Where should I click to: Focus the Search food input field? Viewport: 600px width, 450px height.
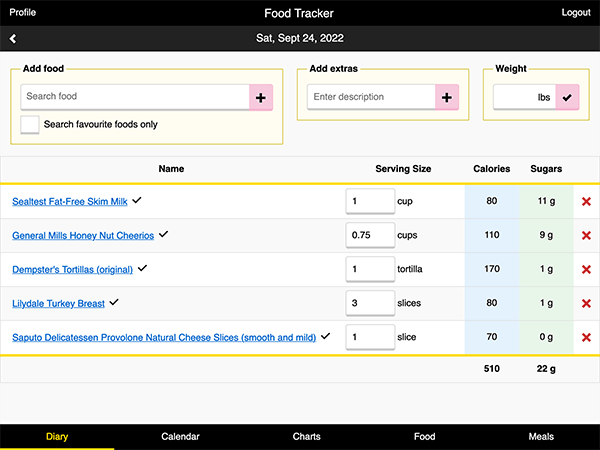(x=135, y=97)
